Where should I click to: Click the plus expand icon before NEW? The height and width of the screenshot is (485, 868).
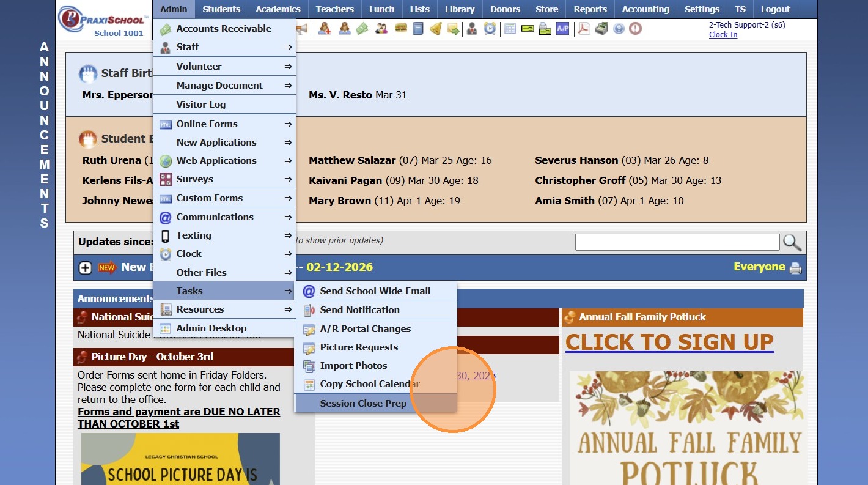click(86, 268)
